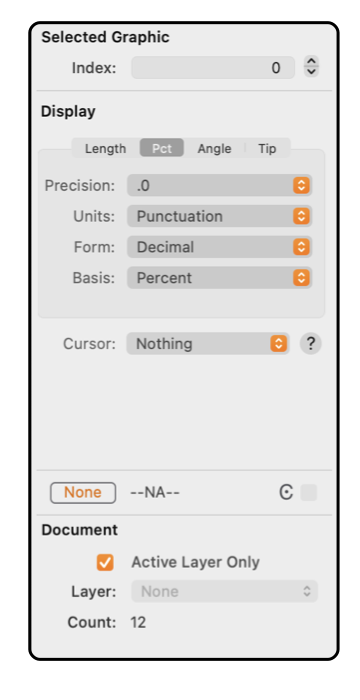The image size is (360, 700).
Task: Open the Basis dropdown showing Percent
Action: 219,278
